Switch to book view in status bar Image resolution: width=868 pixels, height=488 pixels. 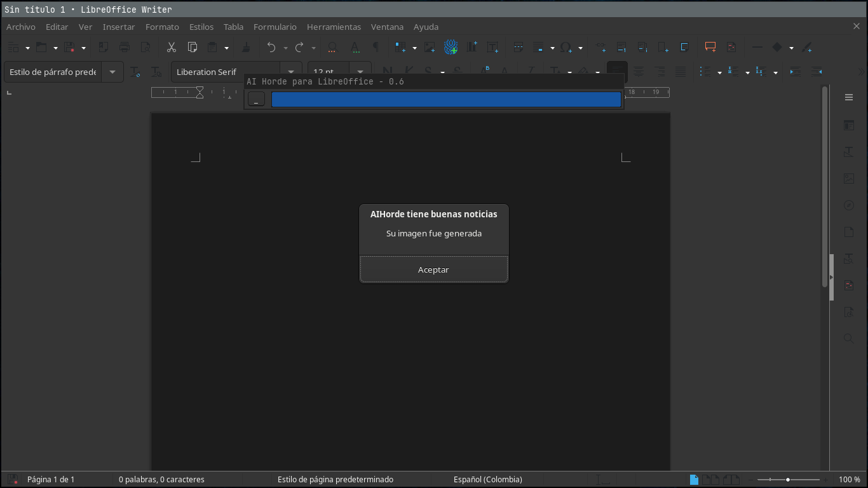pyautogui.click(x=732, y=479)
